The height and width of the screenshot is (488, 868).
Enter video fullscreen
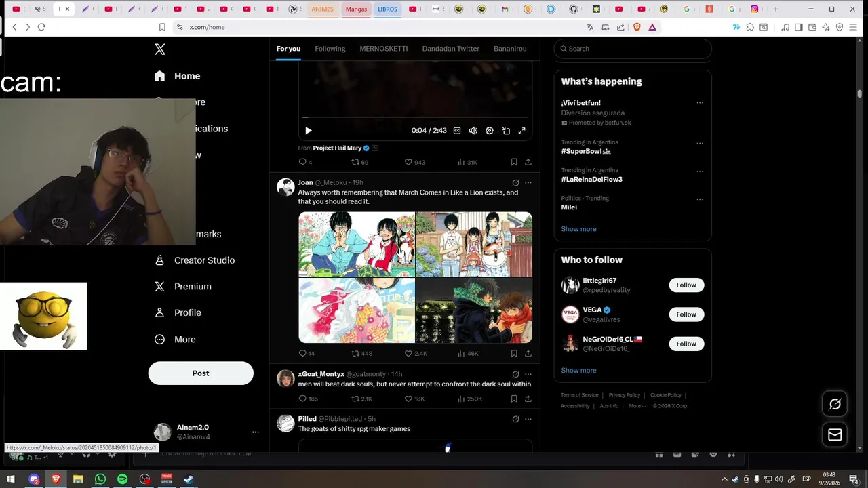tap(522, 131)
